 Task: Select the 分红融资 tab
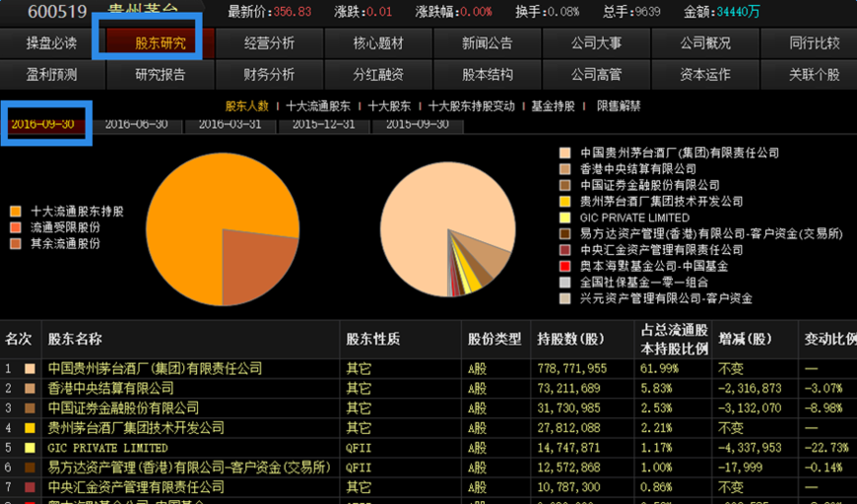[377, 74]
